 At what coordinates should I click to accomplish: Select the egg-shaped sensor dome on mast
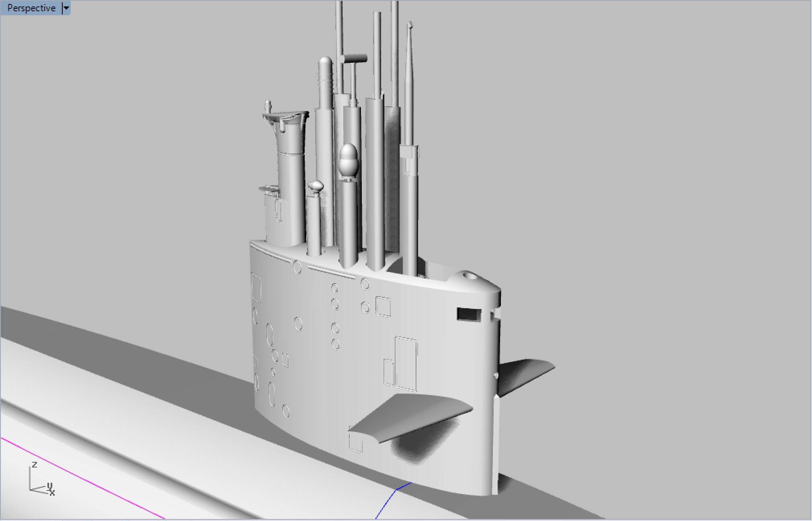click(x=348, y=160)
